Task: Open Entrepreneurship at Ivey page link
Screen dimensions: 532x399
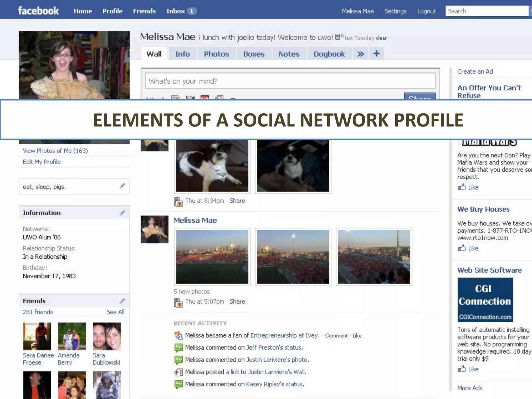Action: [285, 335]
